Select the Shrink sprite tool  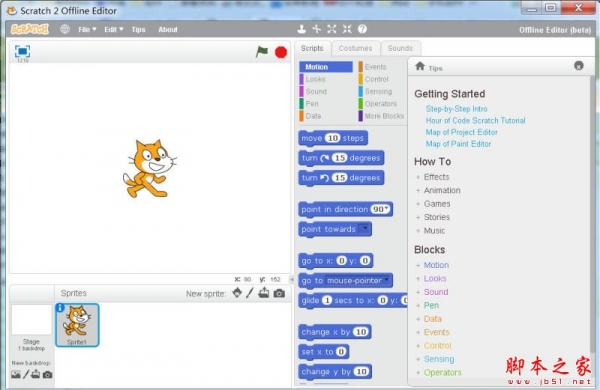tap(347, 29)
